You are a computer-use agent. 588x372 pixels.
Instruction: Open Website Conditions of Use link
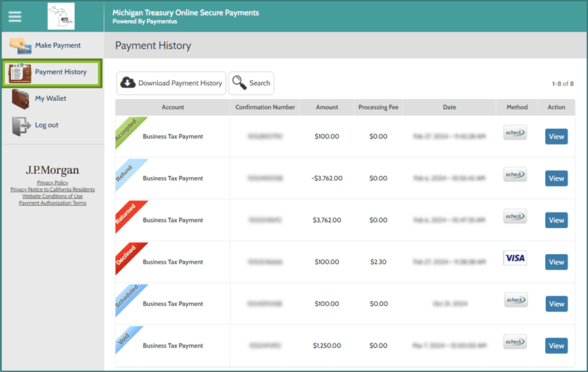point(52,196)
